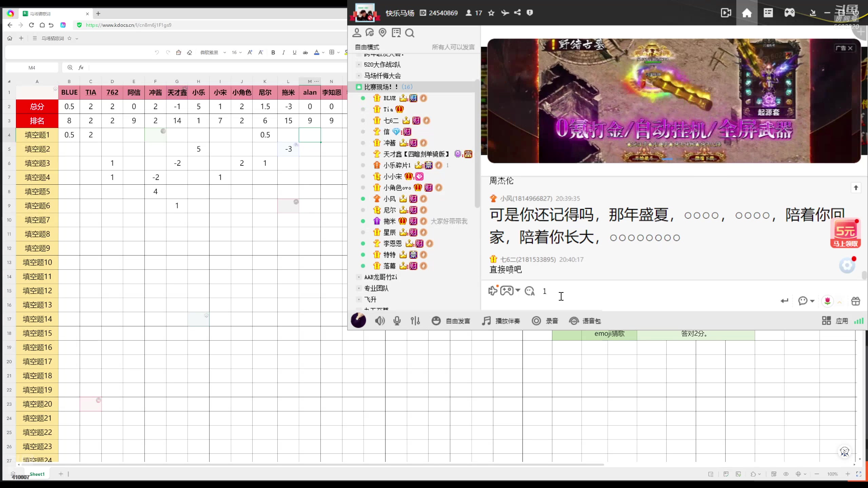Viewport: 868px width, 488px height.
Task: Increase font size with A+ icon
Action: click(x=250, y=53)
